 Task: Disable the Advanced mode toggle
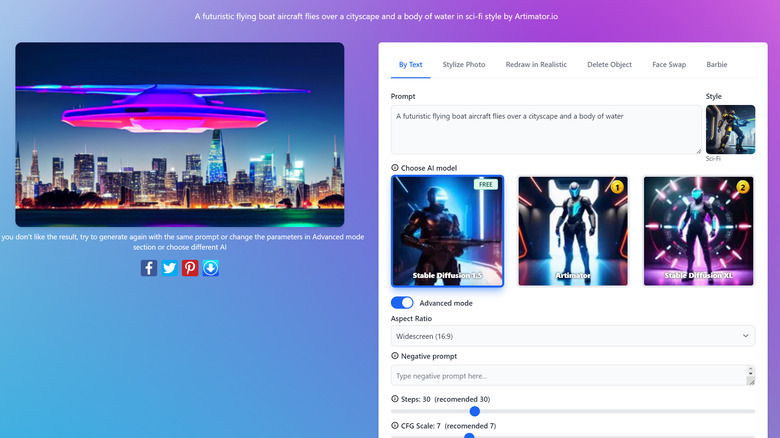(402, 303)
